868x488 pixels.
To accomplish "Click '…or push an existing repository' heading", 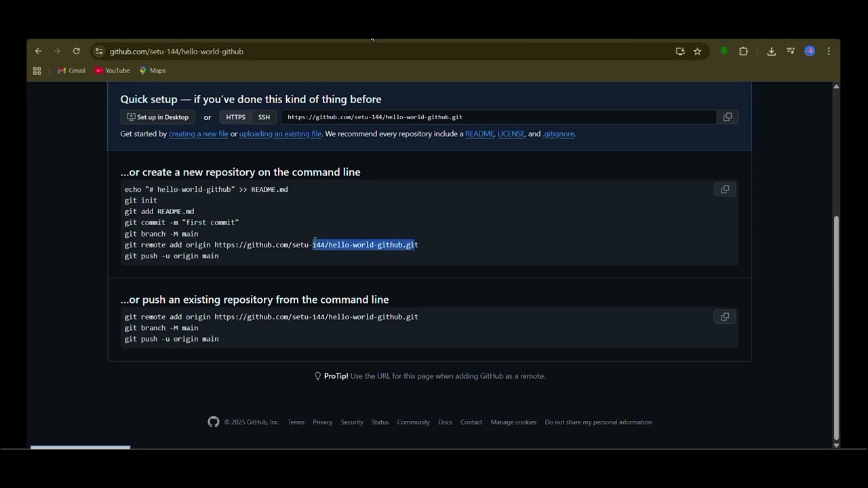I will (254, 300).
